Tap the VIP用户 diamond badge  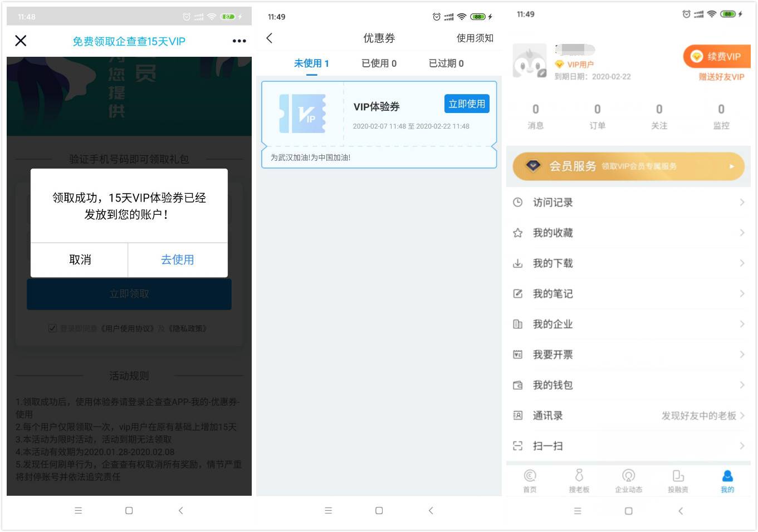coord(560,65)
